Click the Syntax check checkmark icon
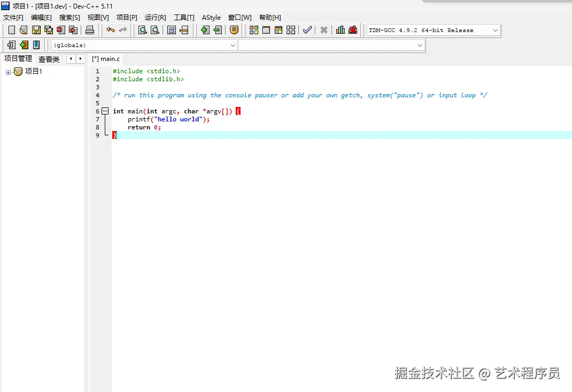Screen dimensions: 572x392 click(x=307, y=30)
